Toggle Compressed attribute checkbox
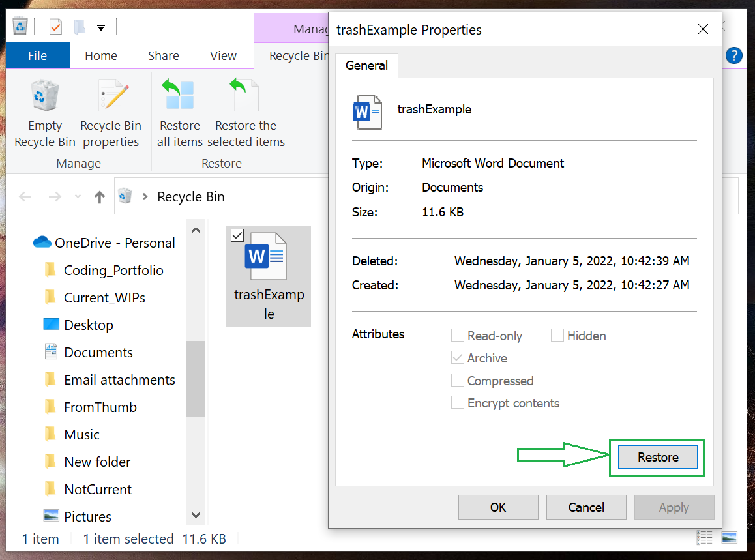The height and width of the screenshot is (560, 755). click(458, 380)
